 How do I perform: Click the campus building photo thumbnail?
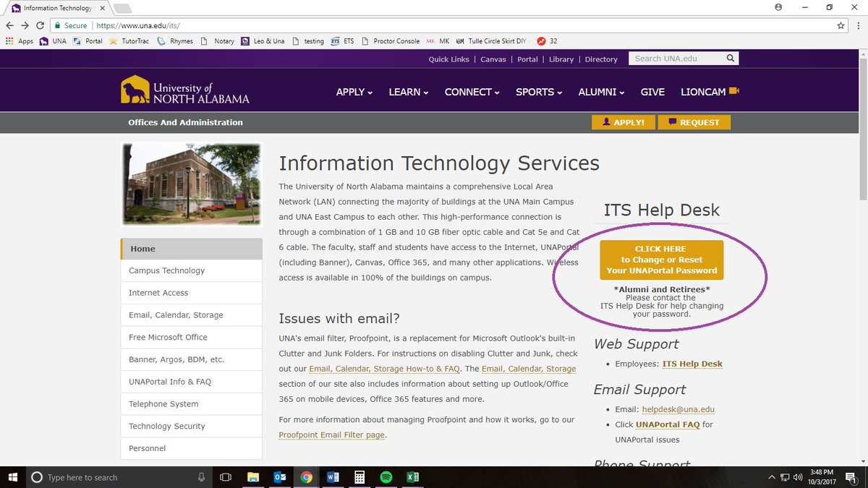coord(191,184)
